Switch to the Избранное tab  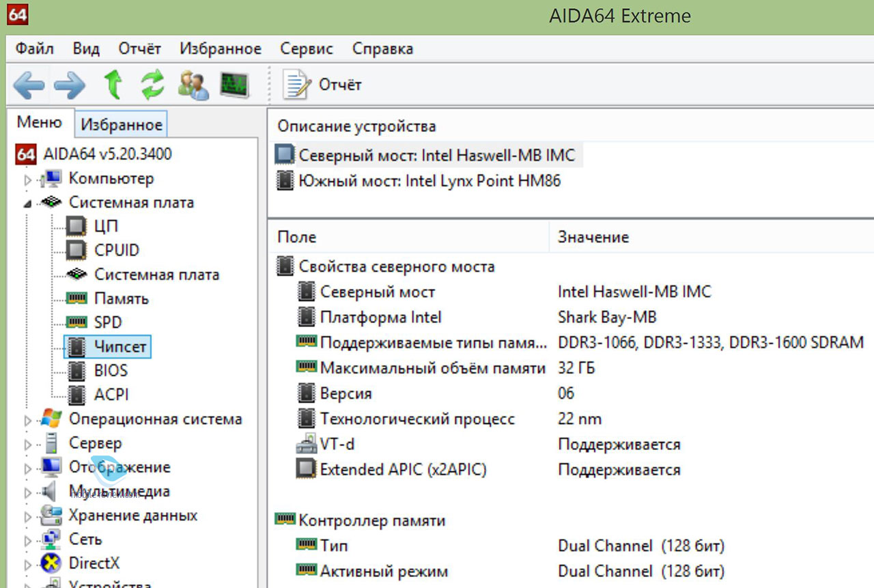122,125
